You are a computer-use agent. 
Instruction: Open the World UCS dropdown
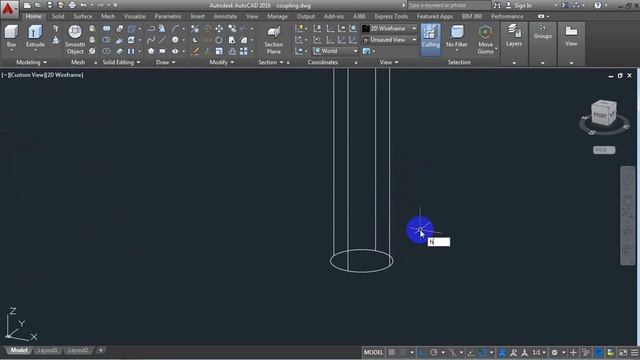coord(336,51)
